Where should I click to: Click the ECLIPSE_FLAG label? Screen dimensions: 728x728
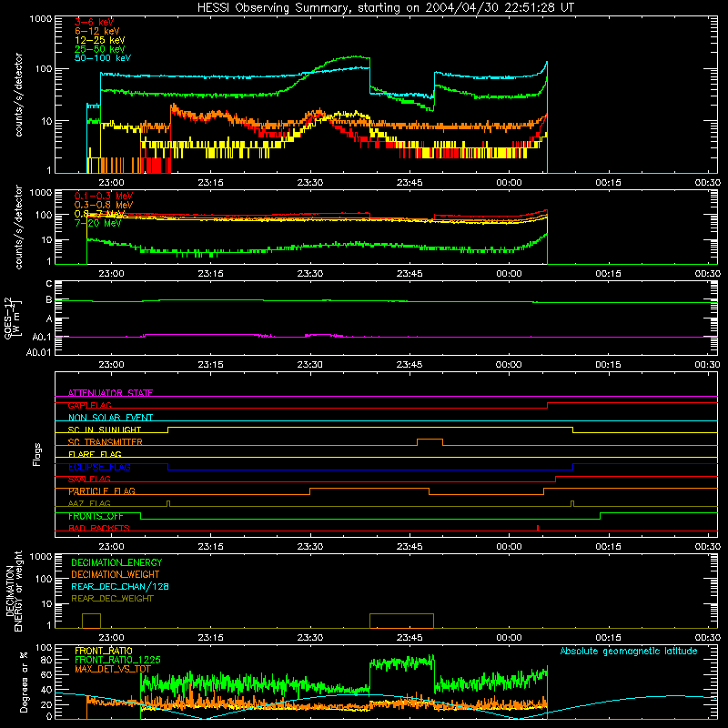click(x=99, y=467)
